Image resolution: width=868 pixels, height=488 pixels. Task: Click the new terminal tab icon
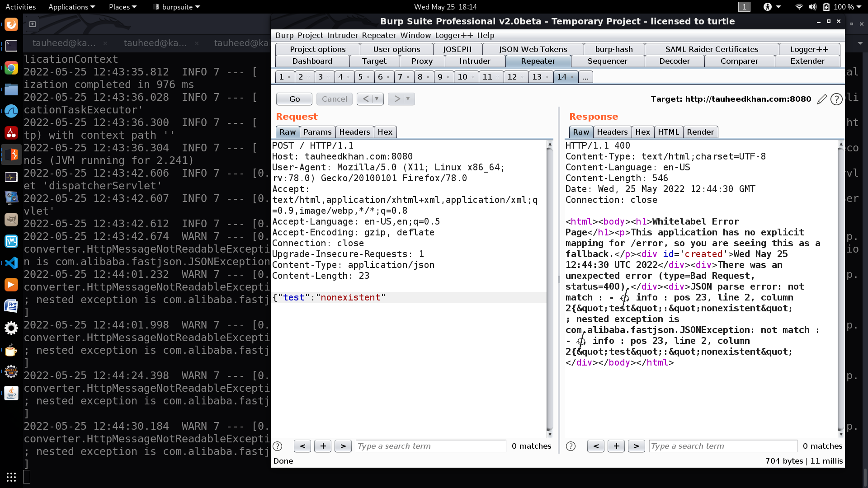pyautogui.click(x=33, y=24)
